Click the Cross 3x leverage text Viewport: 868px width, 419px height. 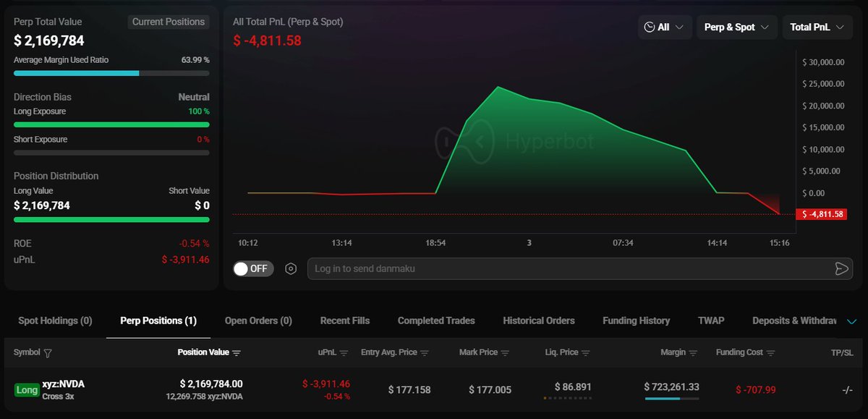[59, 397]
